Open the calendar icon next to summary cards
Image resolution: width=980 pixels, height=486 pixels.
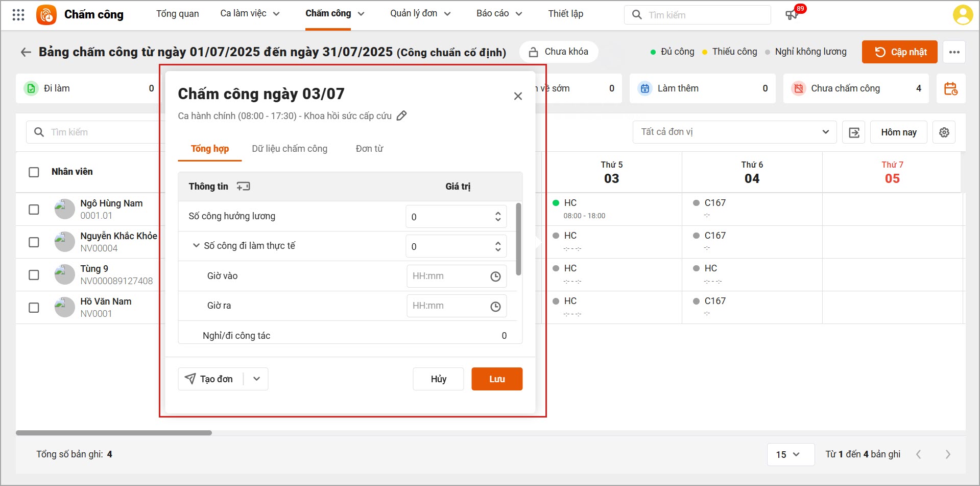click(x=950, y=89)
